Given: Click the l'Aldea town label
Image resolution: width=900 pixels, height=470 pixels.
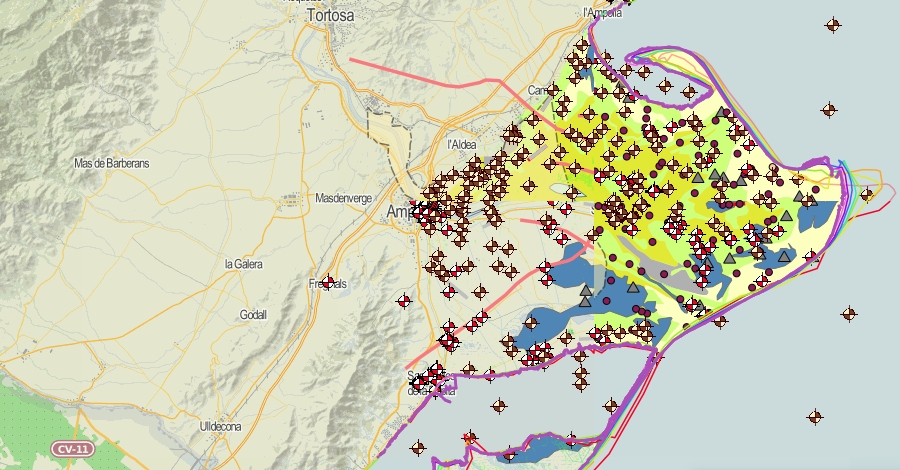Looking at the screenshot, I should click(462, 145).
